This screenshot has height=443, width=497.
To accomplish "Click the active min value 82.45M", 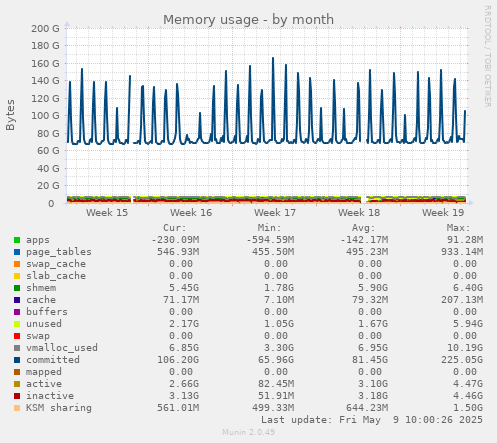I will click(x=276, y=384).
